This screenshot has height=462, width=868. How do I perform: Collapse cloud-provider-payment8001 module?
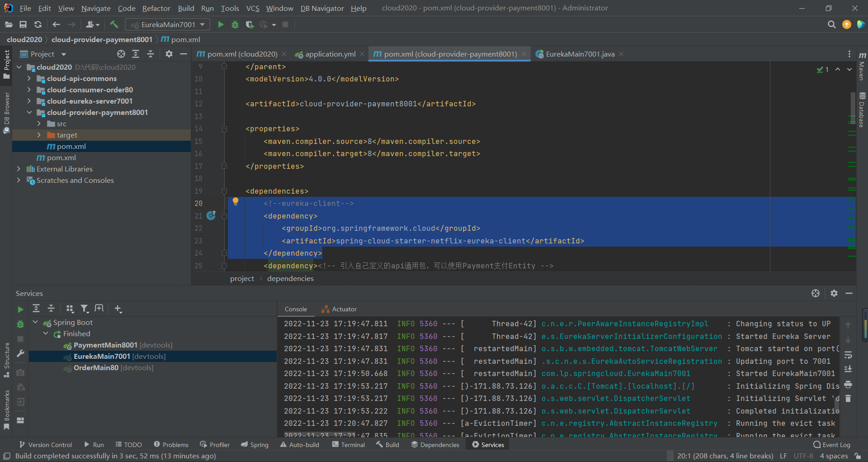coord(29,112)
